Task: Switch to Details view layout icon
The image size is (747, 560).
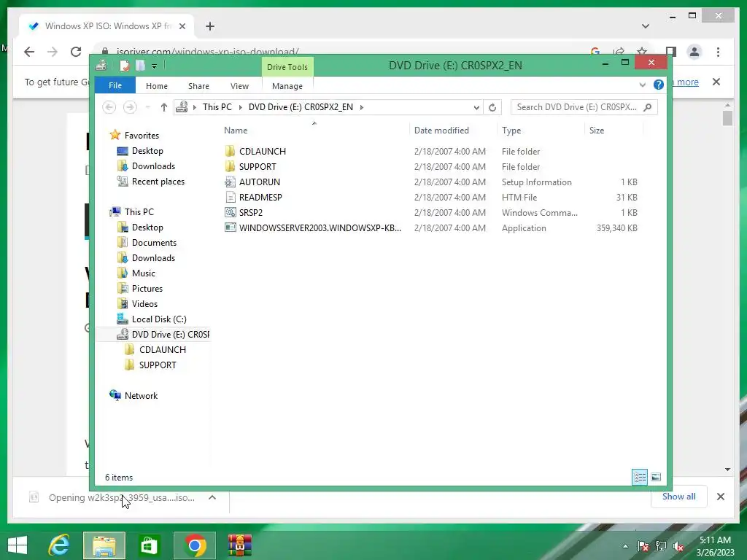Action: [639, 477]
